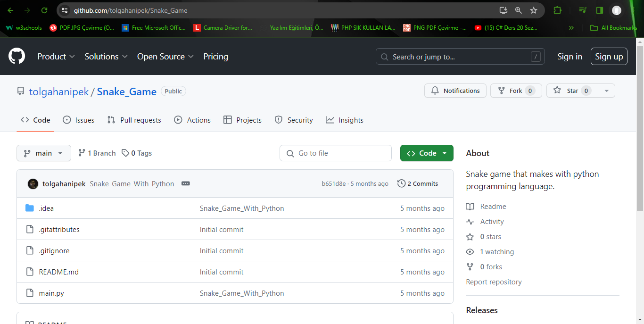Image resolution: width=644 pixels, height=324 pixels.
Task: Open the .idea folder
Action: (x=46, y=208)
